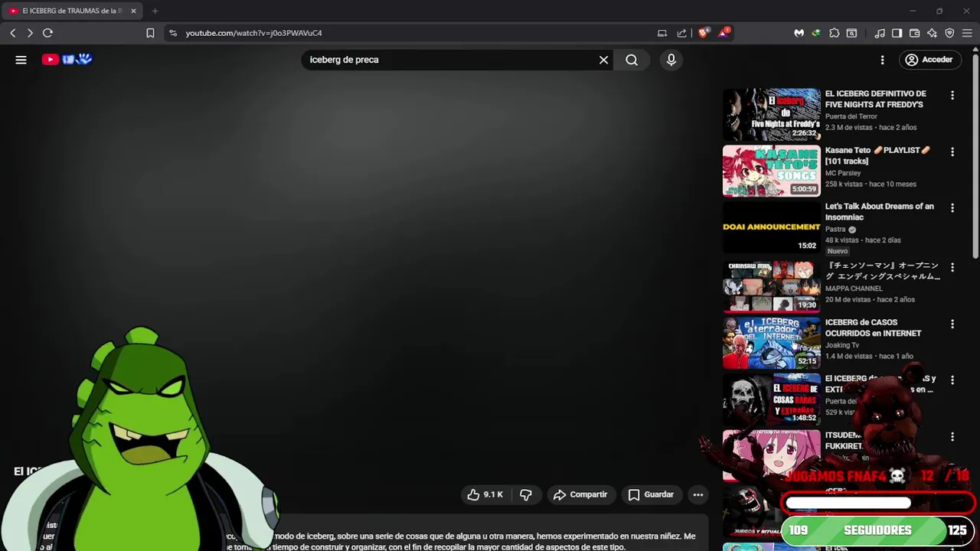The image size is (980, 551).
Task: Open options for FNAF iceberg video
Action: click(x=952, y=96)
